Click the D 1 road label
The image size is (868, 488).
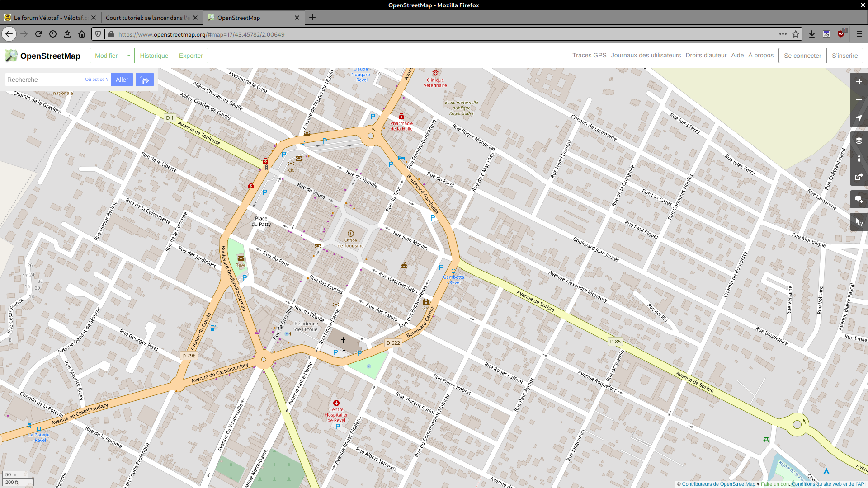pyautogui.click(x=170, y=118)
